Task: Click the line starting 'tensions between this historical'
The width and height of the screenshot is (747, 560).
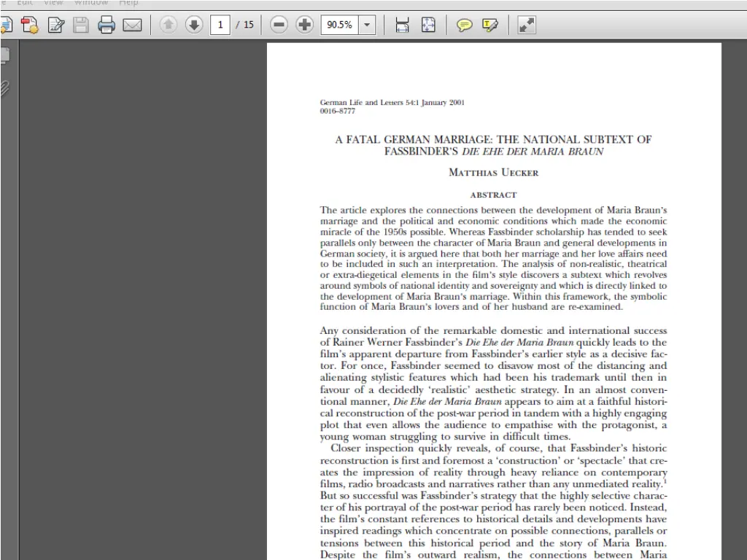Action: [x=494, y=542]
